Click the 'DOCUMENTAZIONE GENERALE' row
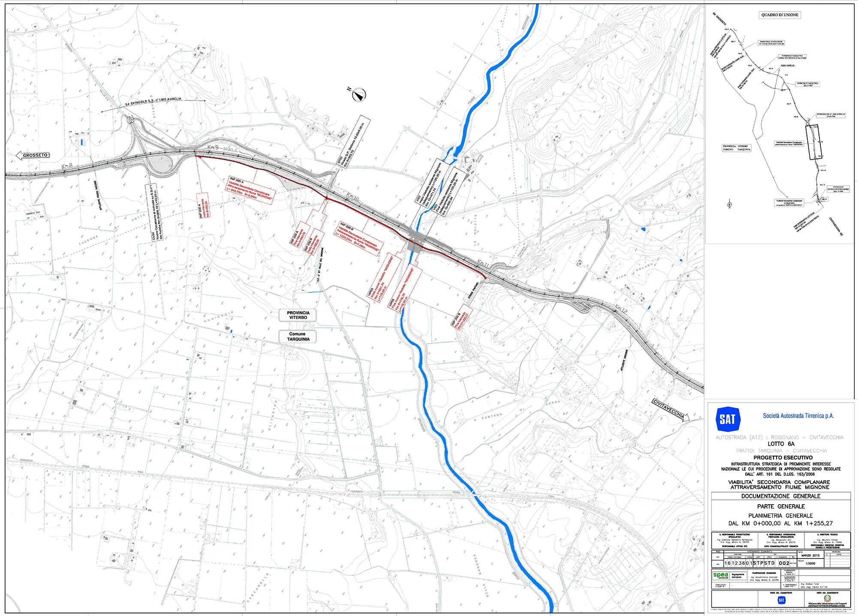The width and height of the screenshot is (858, 616). click(781, 496)
